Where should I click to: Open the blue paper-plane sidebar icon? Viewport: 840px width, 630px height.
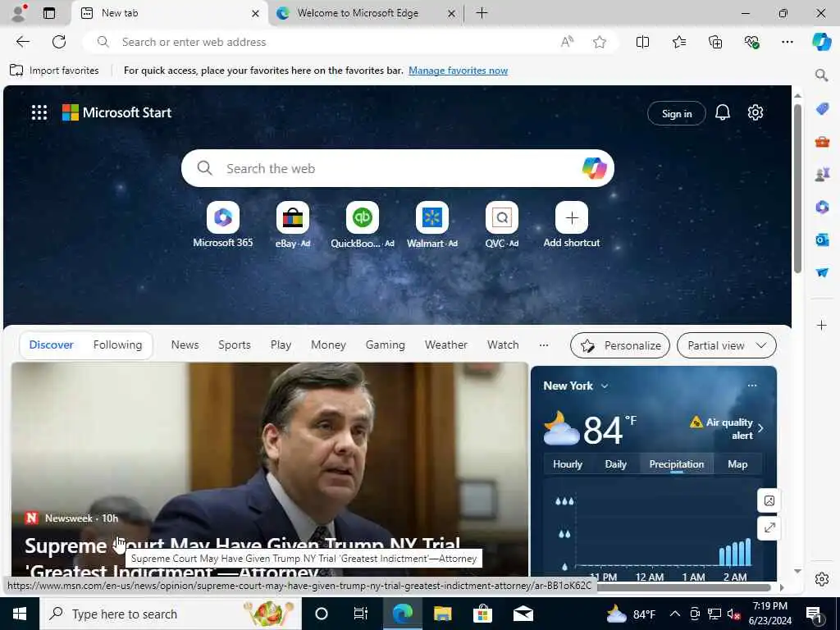[x=822, y=272]
